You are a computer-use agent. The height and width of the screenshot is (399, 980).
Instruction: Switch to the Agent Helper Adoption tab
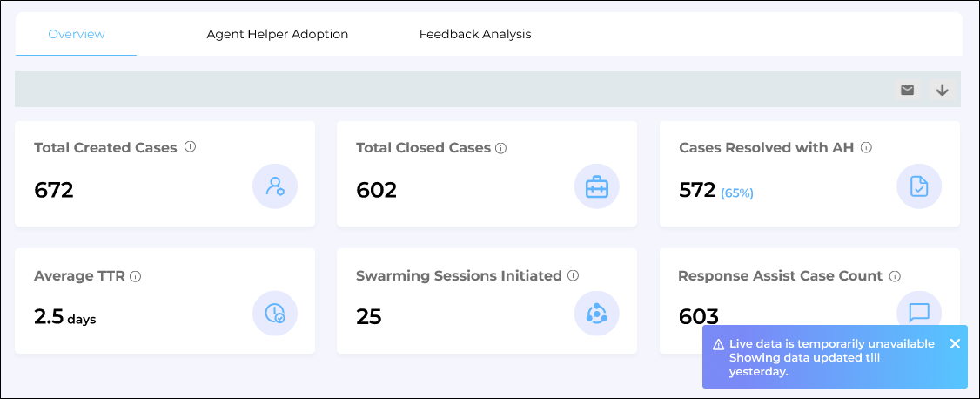(277, 35)
